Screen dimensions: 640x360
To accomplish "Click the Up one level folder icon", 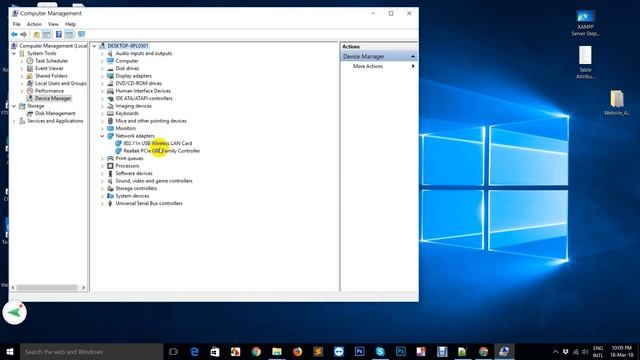I will click(x=36, y=35).
